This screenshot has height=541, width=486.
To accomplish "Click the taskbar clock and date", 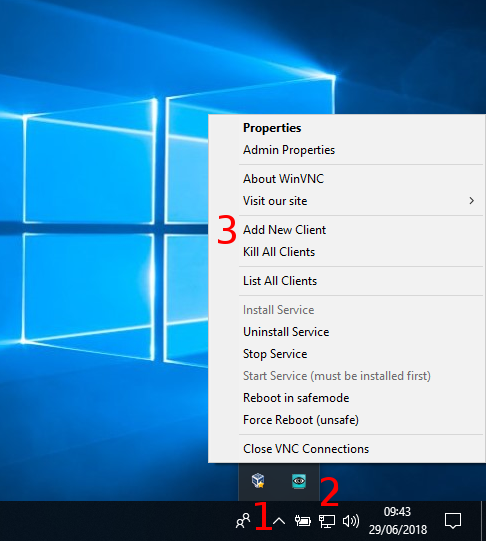I will (x=397, y=521).
